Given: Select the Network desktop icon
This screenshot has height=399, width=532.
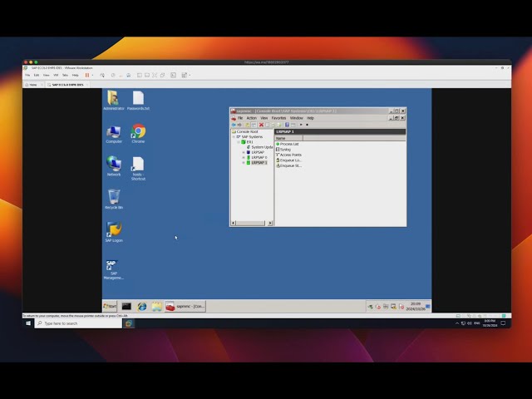Looking at the screenshot, I should [114, 166].
